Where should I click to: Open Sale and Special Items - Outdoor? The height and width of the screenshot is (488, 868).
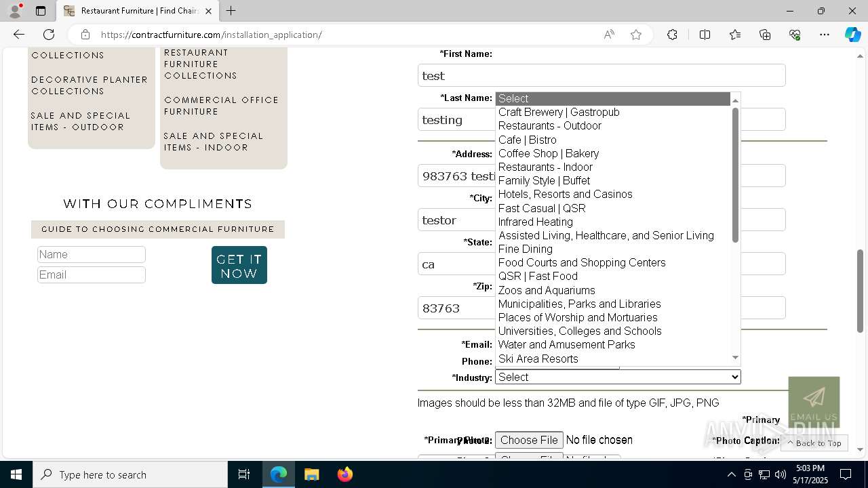coord(81,121)
